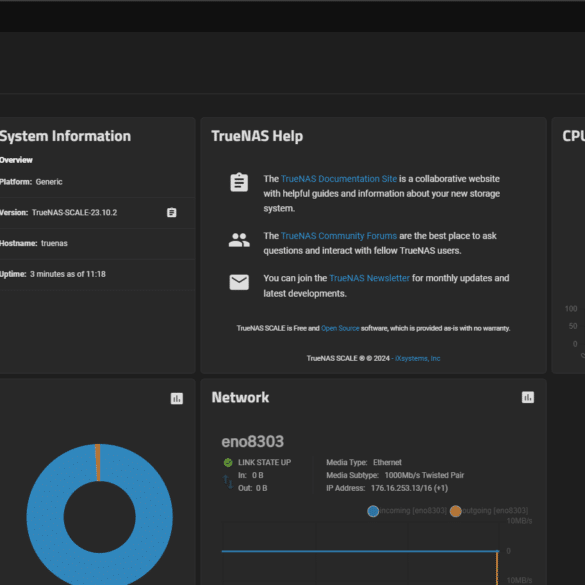585x585 pixels.
Task: Click the System Information heading
Action: pyautogui.click(x=65, y=136)
